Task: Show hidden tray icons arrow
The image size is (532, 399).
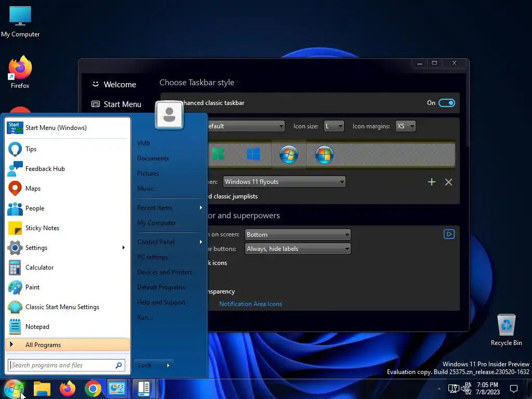Action: [439, 389]
